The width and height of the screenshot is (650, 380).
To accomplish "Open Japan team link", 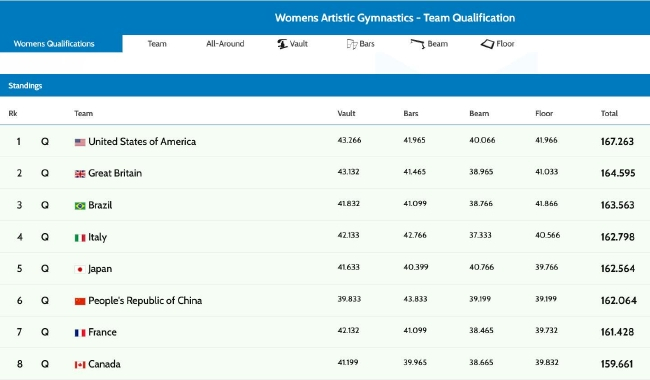I will pyautogui.click(x=100, y=269).
